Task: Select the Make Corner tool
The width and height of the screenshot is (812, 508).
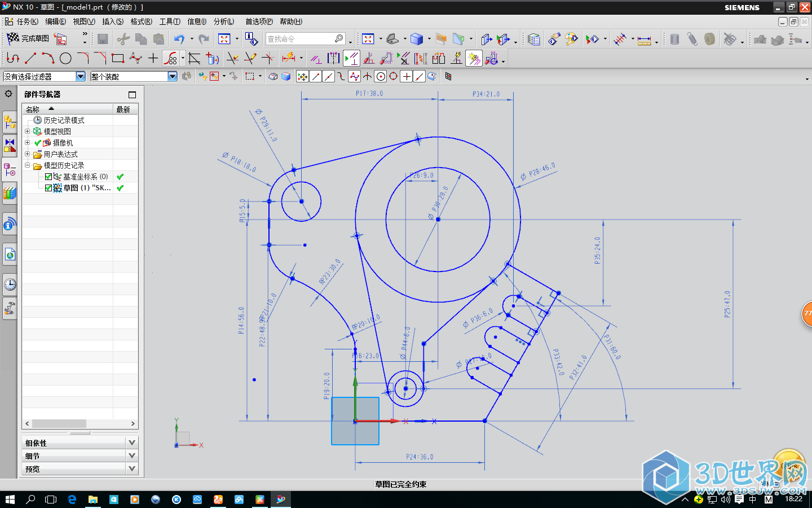Action: coord(268,58)
